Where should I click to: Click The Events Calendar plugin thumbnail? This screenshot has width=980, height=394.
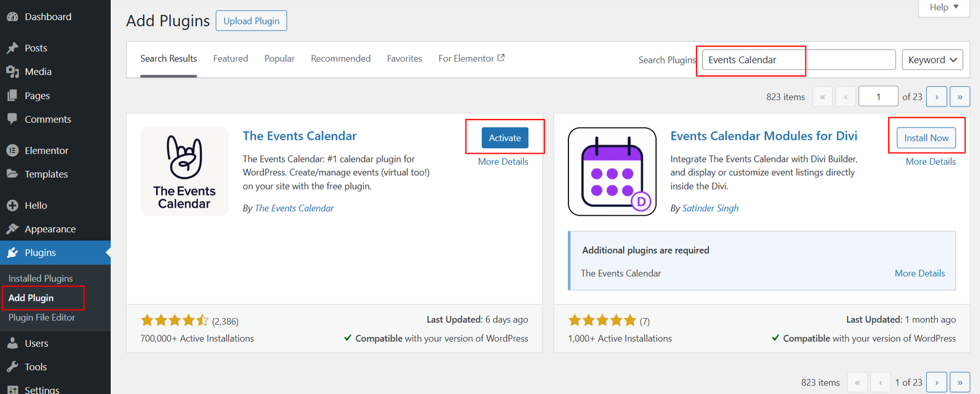click(184, 172)
